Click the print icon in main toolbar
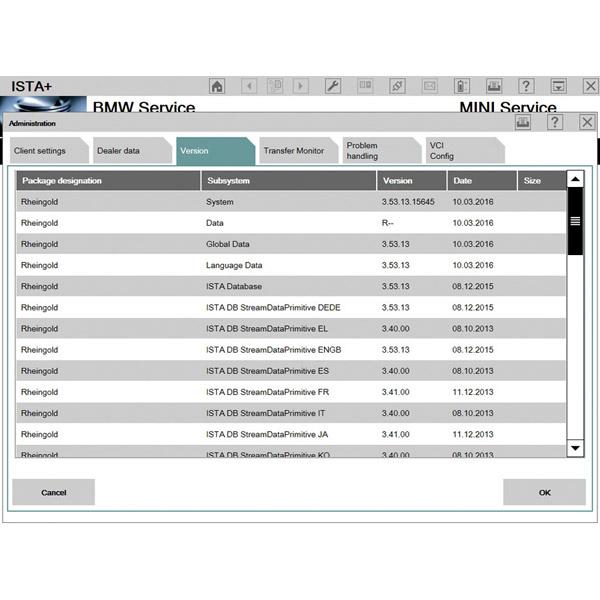The height and width of the screenshot is (600, 600). click(x=494, y=86)
